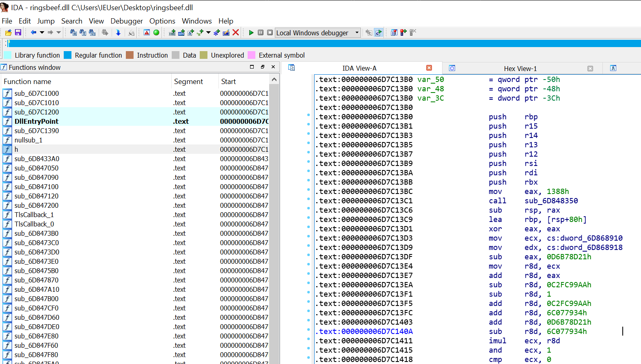Jump forward with the gray right arrow
The image size is (641, 364).
coord(50,32)
